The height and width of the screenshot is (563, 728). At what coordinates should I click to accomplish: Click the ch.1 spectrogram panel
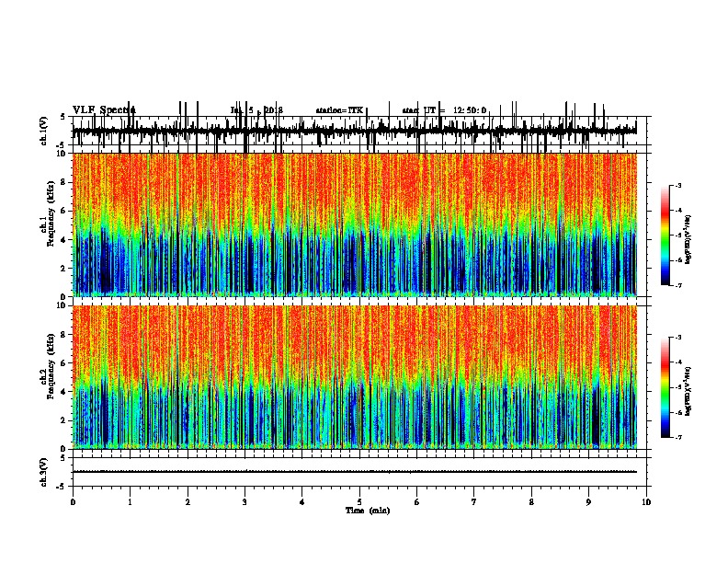[x=355, y=224]
